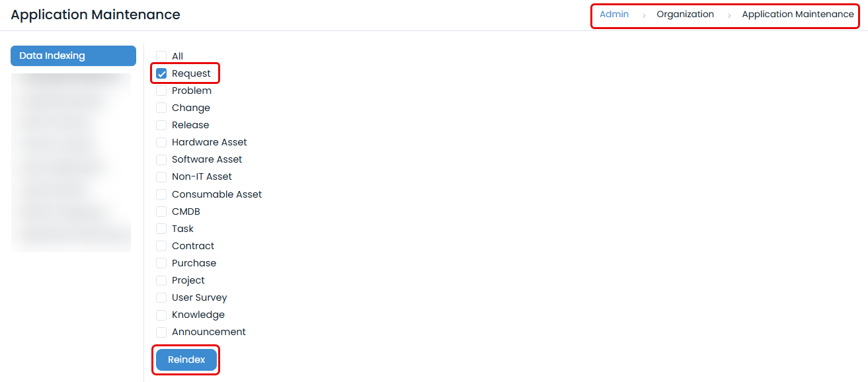Tick the Change checkbox
Screen dimensions: 868x382
pos(161,108)
